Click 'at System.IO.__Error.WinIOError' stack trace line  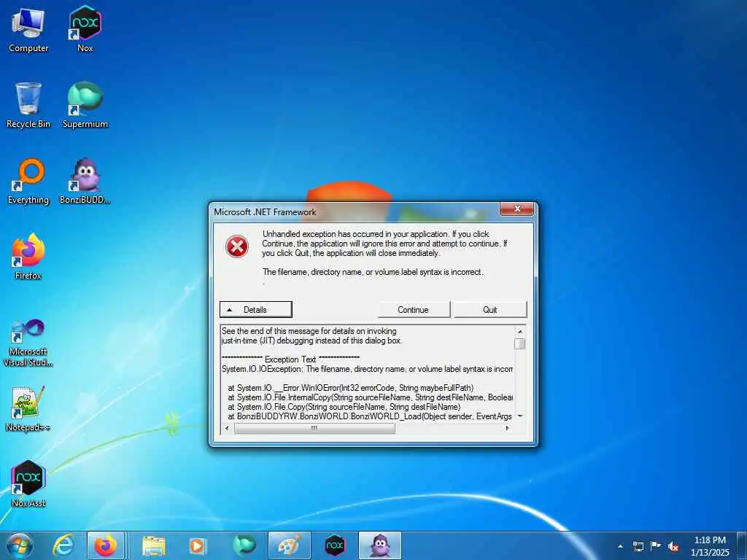[x=350, y=388]
